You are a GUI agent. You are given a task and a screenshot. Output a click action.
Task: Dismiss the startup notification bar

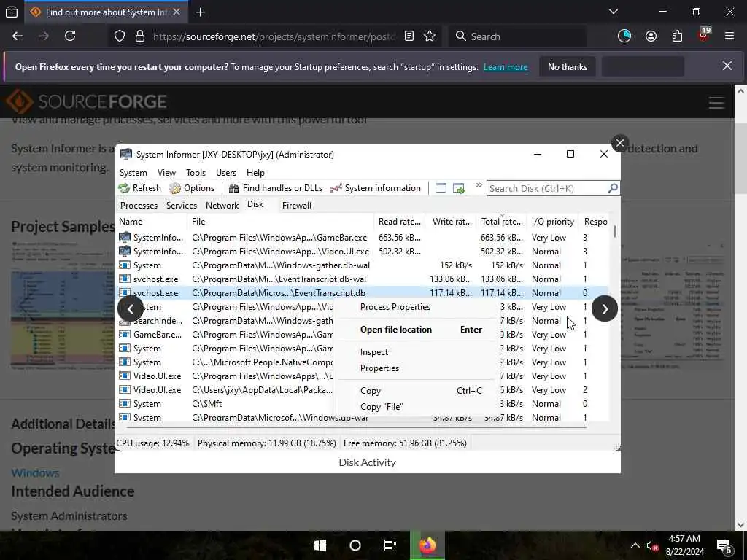[x=727, y=66]
